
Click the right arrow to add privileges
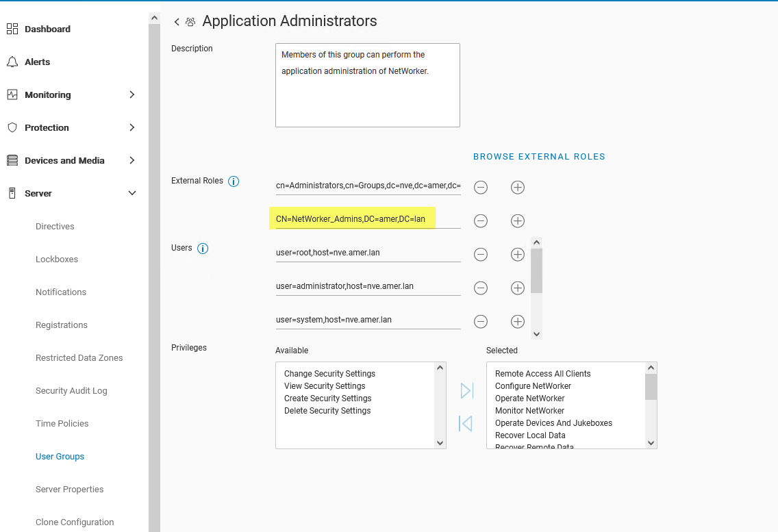466,390
